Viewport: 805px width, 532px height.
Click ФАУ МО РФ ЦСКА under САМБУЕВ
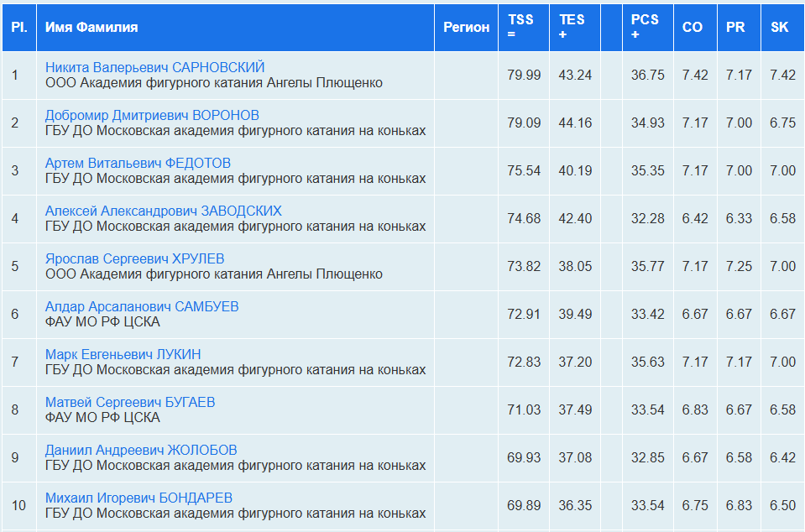pos(102,321)
